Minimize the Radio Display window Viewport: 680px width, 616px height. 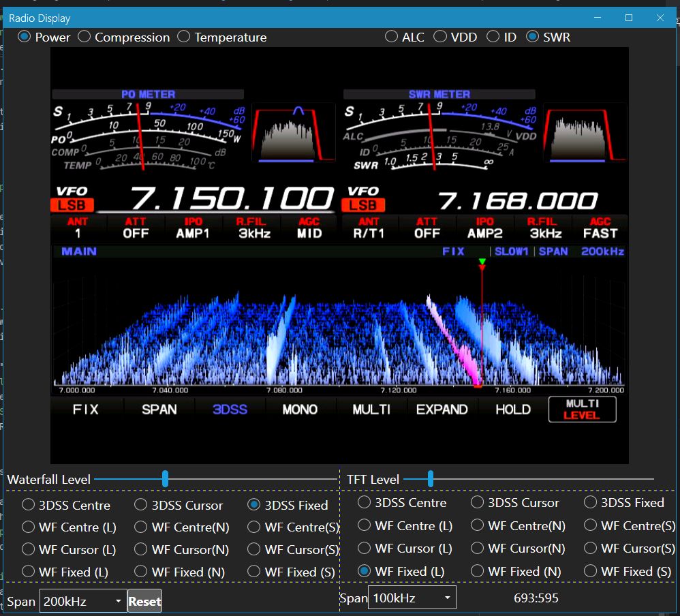[x=598, y=18]
